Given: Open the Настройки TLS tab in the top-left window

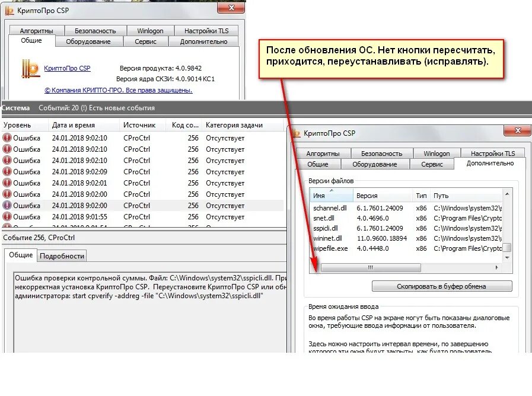Looking at the screenshot, I should click(x=206, y=31).
